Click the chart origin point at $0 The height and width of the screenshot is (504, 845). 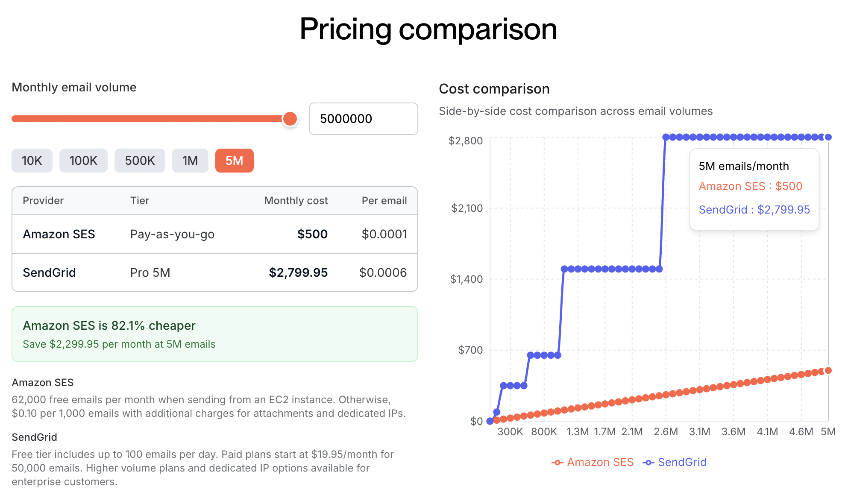(490, 421)
